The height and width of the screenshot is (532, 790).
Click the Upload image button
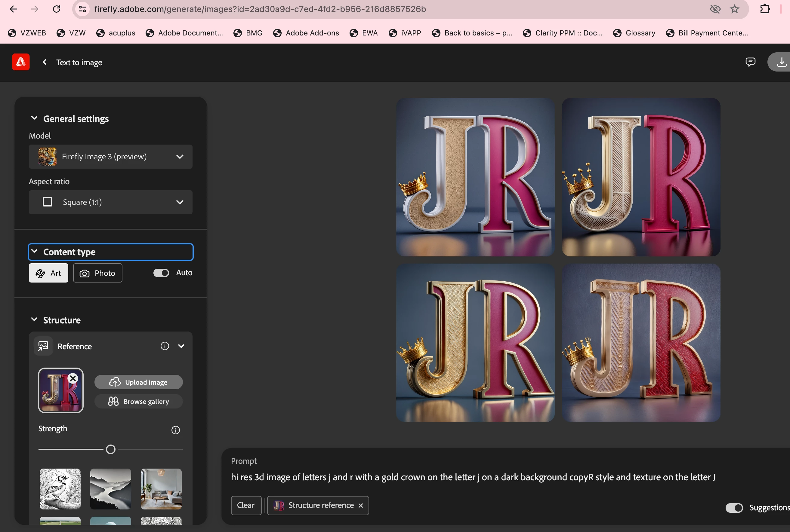click(x=138, y=382)
